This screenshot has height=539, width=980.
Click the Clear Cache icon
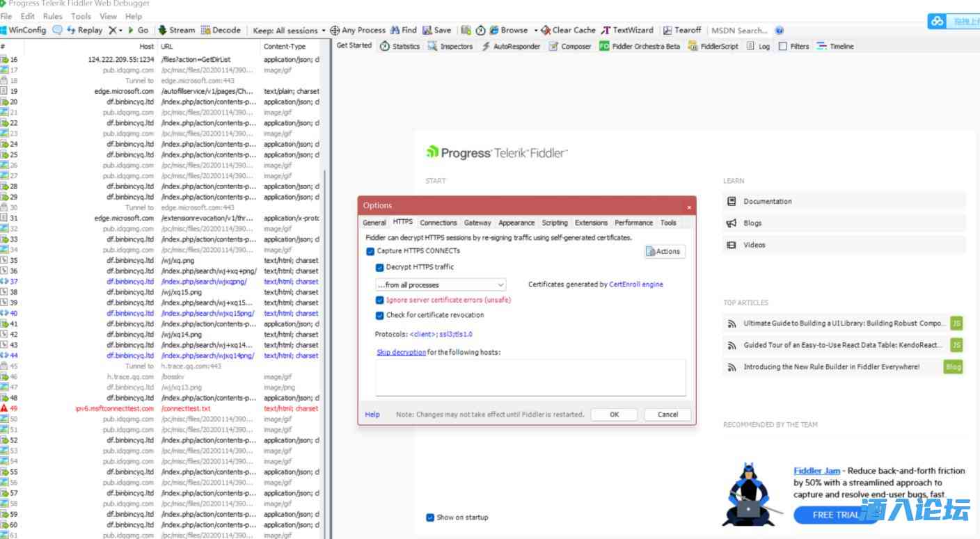click(546, 30)
